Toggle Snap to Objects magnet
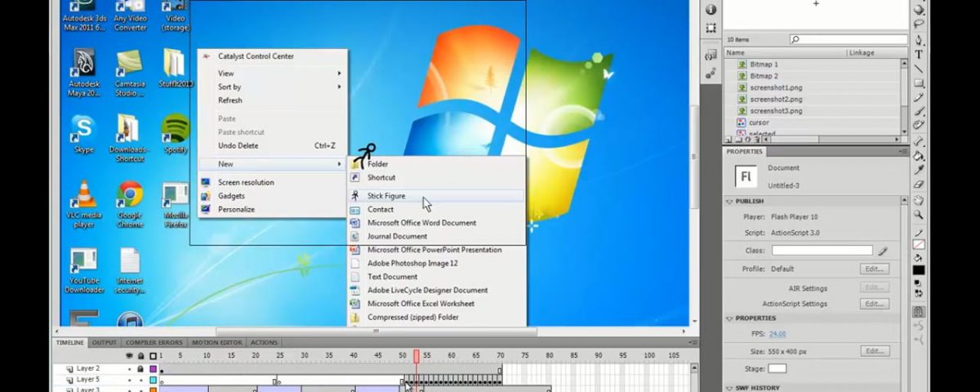This screenshot has width=980, height=392. pyautogui.click(x=919, y=311)
